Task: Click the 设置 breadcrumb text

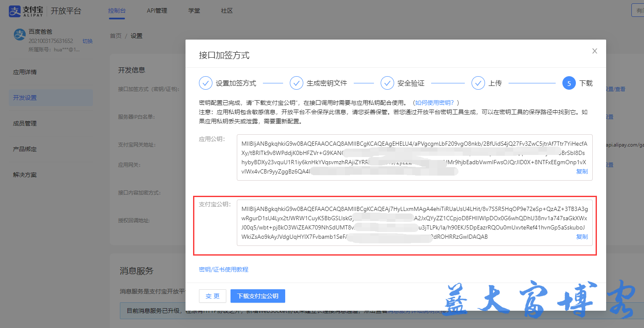Action: tap(136, 36)
